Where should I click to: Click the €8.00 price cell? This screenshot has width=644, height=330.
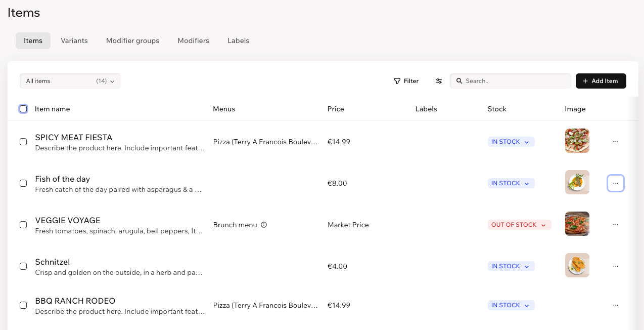tap(337, 183)
